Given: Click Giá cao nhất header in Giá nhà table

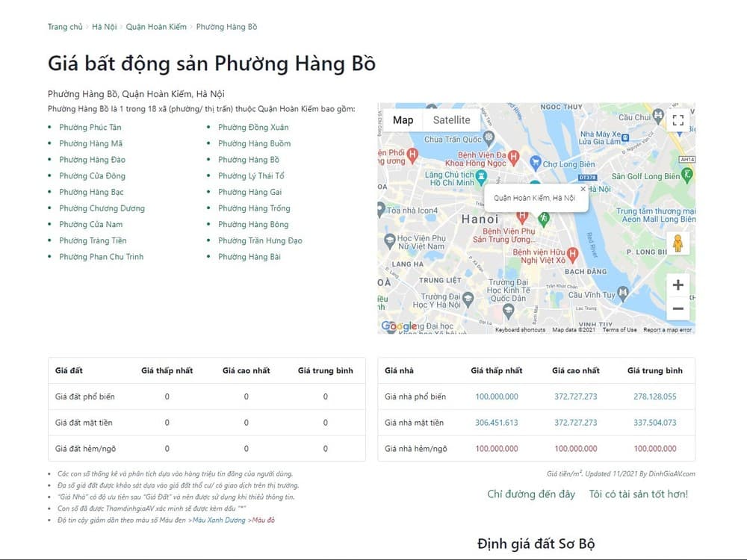Looking at the screenshot, I should [x=575, y=370].
